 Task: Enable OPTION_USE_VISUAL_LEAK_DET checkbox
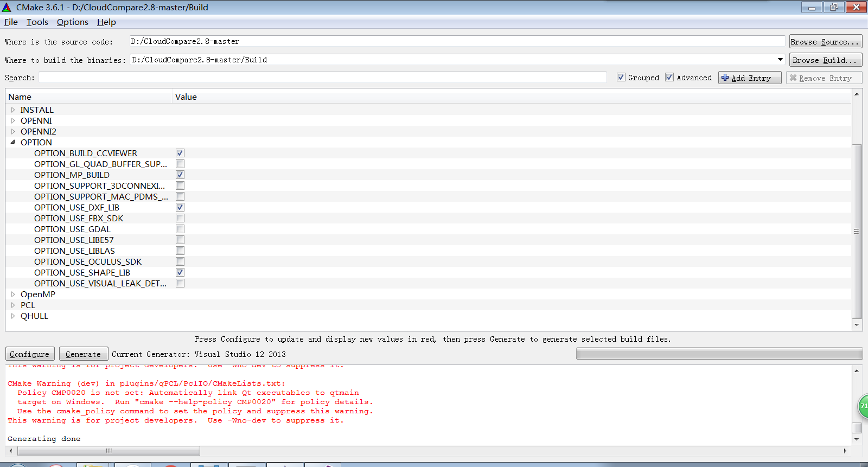[180, 283]
